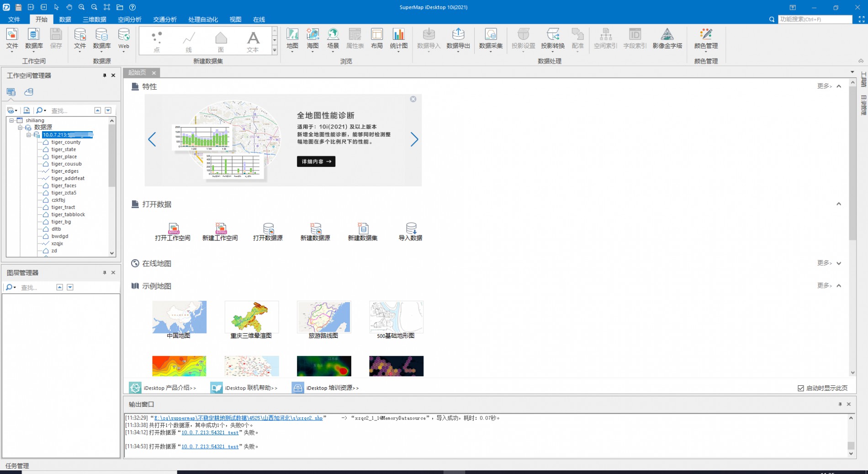The width and height of the screenshot is (868, 474).
Task: Click the 详细内容 button
Action: point(316,161)
